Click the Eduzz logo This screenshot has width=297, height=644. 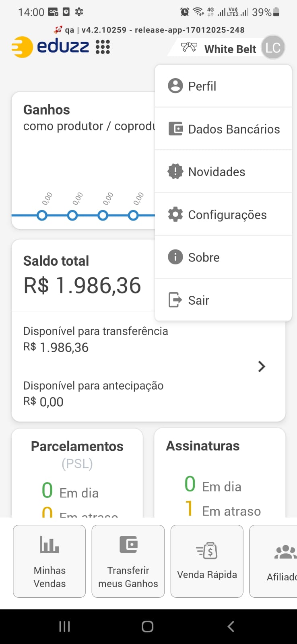pyautogui.click(x=50, y=47)
